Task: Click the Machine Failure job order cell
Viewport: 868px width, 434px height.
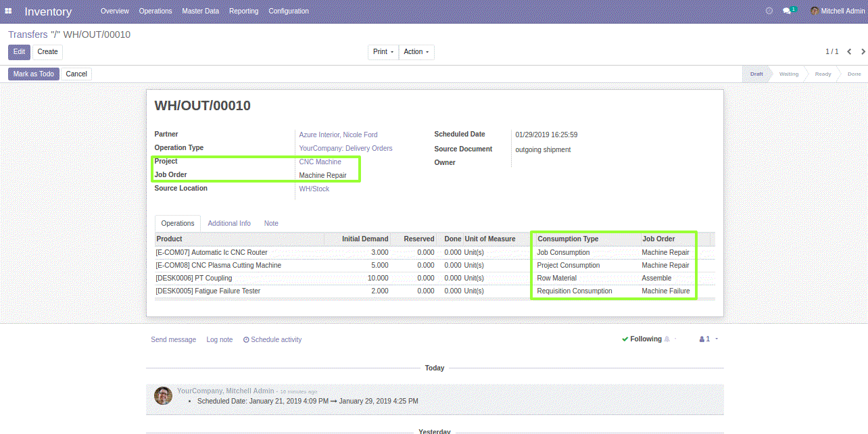Action: point(666,291)
